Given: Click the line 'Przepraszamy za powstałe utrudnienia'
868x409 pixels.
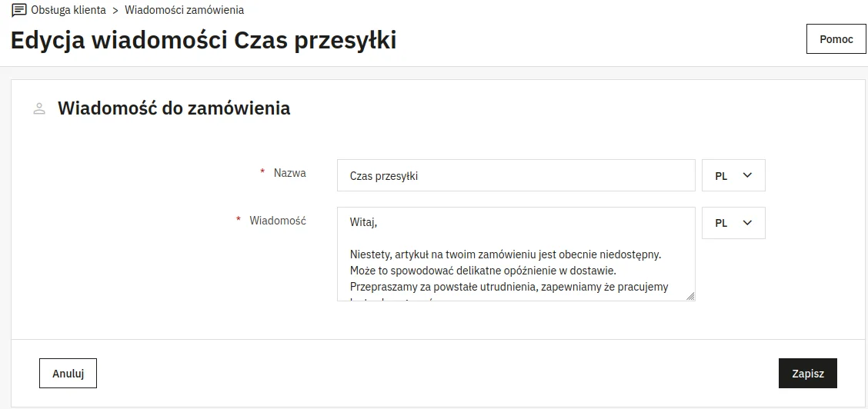Looking at the screenshot, I should (509, 287).
